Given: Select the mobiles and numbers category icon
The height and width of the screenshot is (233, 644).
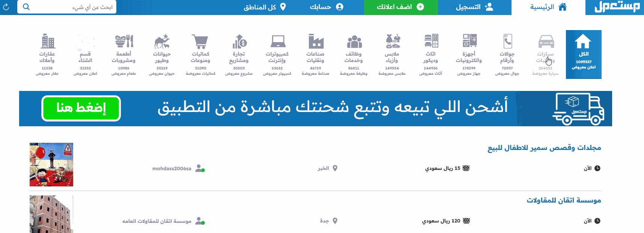Looking at the screenshot, I should click(x=507, y=41).
